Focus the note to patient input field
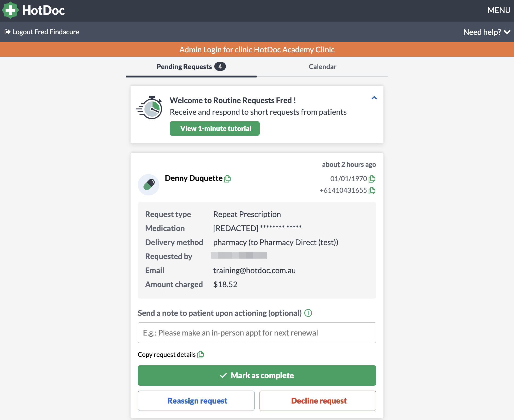The image size is (514, 420). click(x=257, y=333)
